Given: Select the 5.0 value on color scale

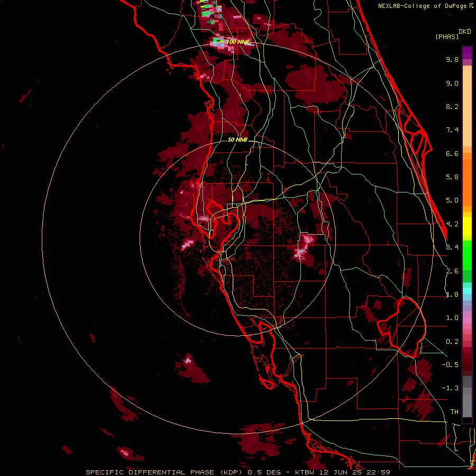Looking at the screenshot, I should pos(452,200).
